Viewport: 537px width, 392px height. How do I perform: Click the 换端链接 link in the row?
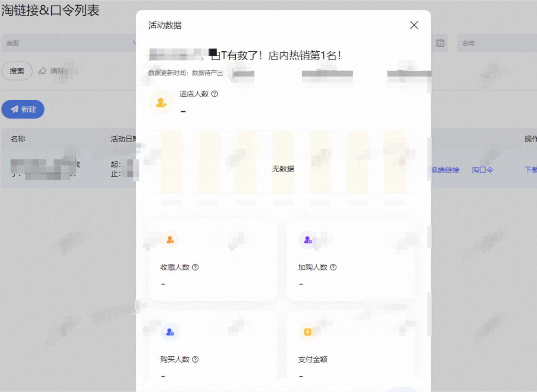(x=445, y=170)
